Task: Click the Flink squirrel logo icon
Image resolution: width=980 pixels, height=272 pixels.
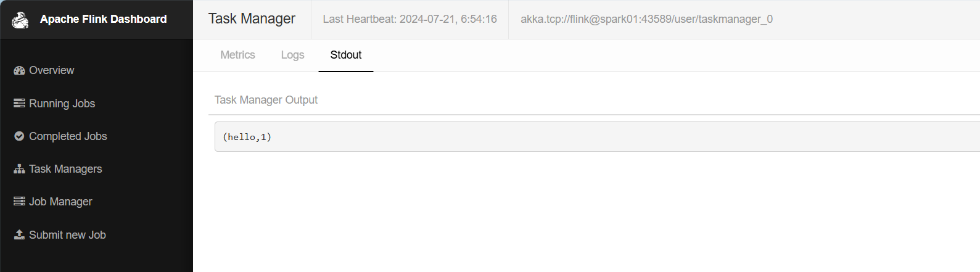Action: click(x=20, y=20)
